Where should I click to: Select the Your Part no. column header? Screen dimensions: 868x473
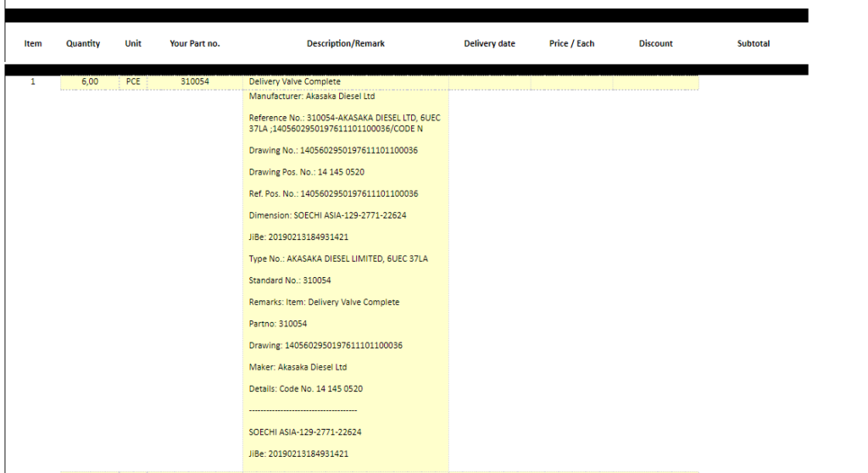tap(195, 44)
